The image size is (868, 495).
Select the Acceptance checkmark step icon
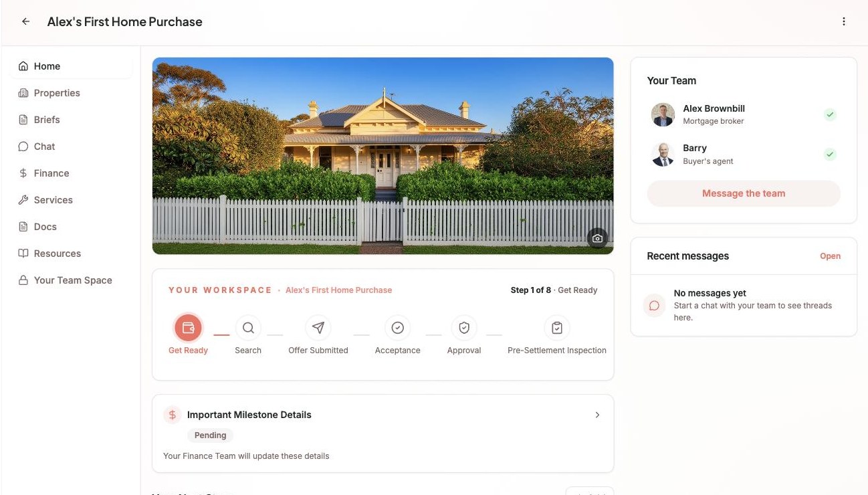click(x=397, y=328)
